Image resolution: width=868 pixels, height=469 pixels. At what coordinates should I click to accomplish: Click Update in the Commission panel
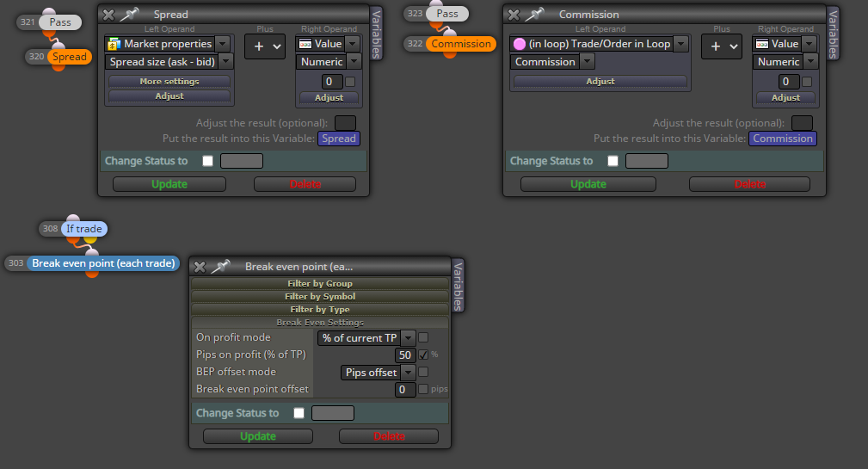tap(588, 184)
